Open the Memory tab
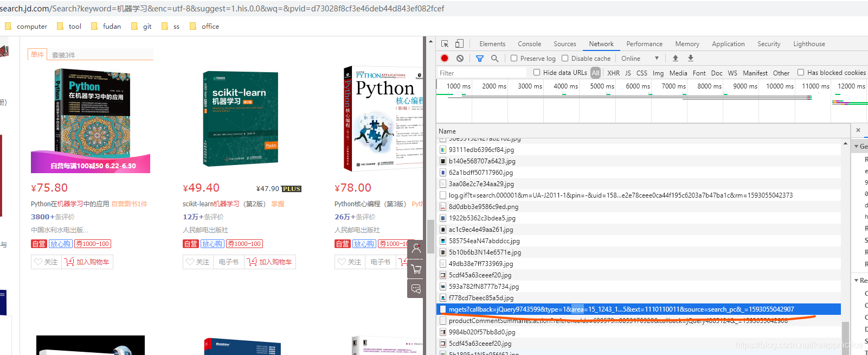Viewport: 868px width, 355px height. click(x=687, y=44)
